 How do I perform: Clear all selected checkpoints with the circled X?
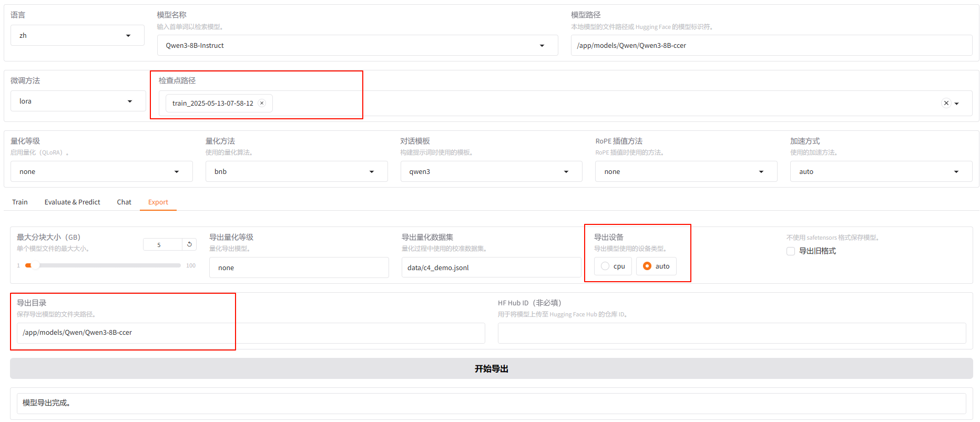point(946,103)
